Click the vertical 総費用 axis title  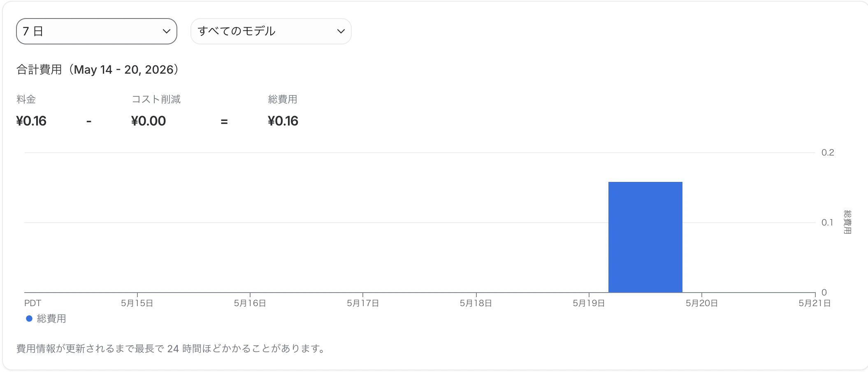point(847,222)
